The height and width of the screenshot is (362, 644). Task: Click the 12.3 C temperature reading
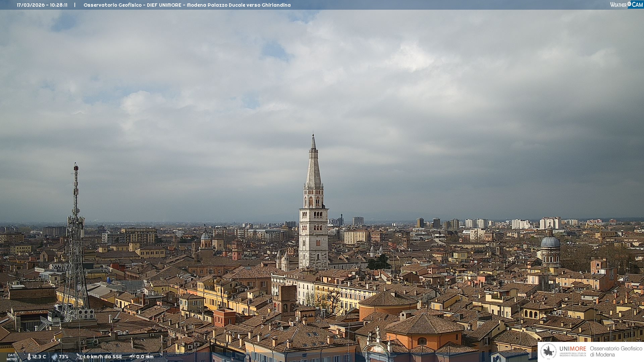pos(39,357)
